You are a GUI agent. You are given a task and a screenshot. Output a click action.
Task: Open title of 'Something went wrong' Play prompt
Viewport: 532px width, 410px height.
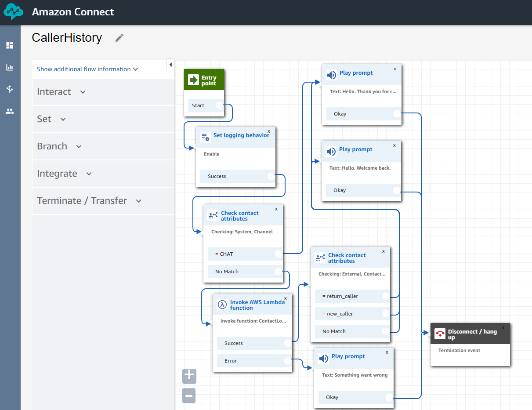click(x=348, y=356)
